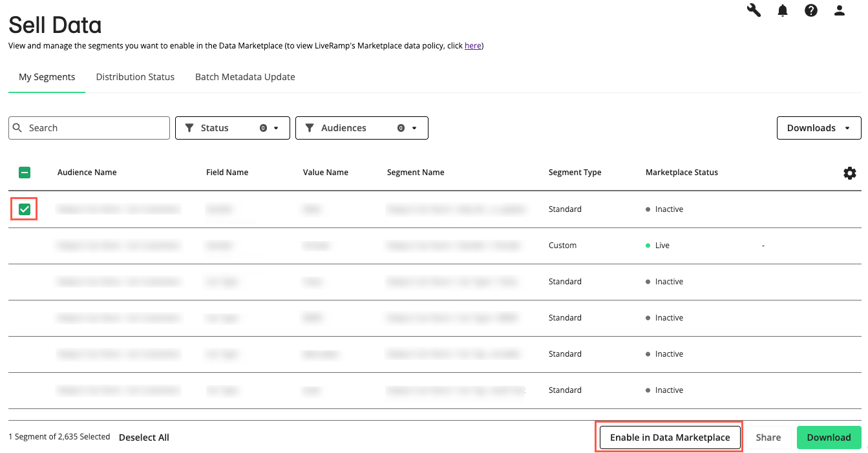Click the Status filter funnel icon
The width and height of the screenshot is (868, 453).
click(189, 128)
